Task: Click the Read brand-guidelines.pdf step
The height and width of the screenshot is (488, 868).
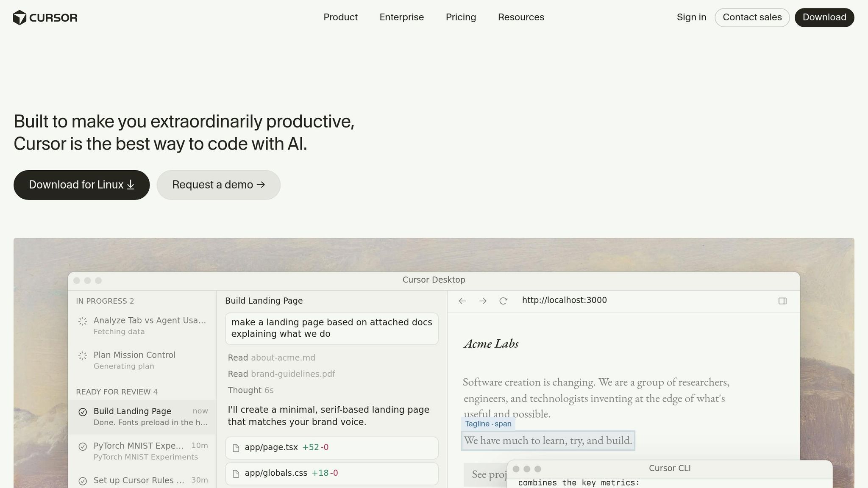Action: click(x=281, y=374)
